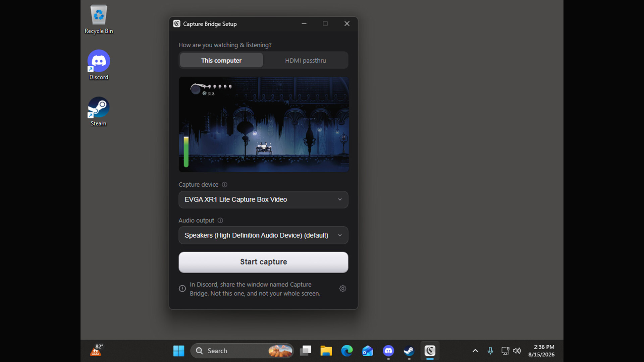
Task: Click the microphone tray icon
Action: pos(490,351)
